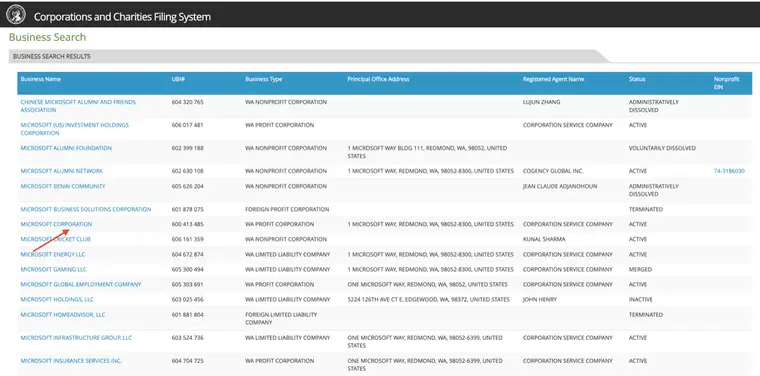Click the Status column header

(637, 79)
